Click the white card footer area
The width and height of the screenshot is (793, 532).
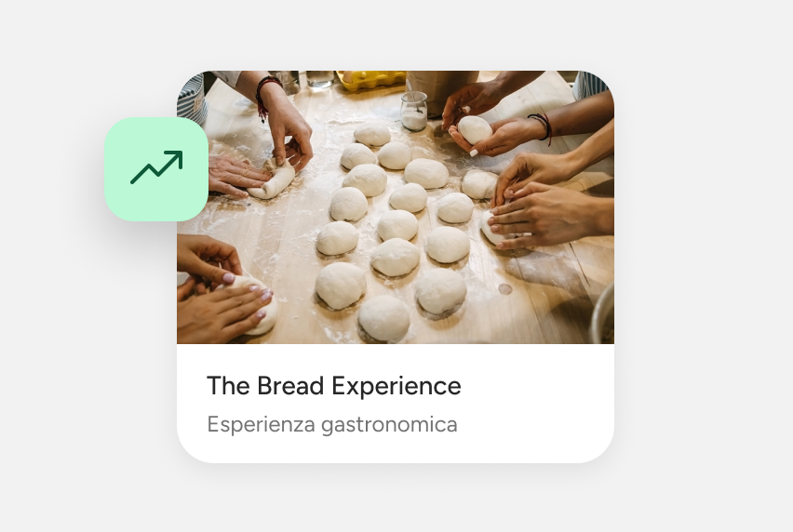396,403
